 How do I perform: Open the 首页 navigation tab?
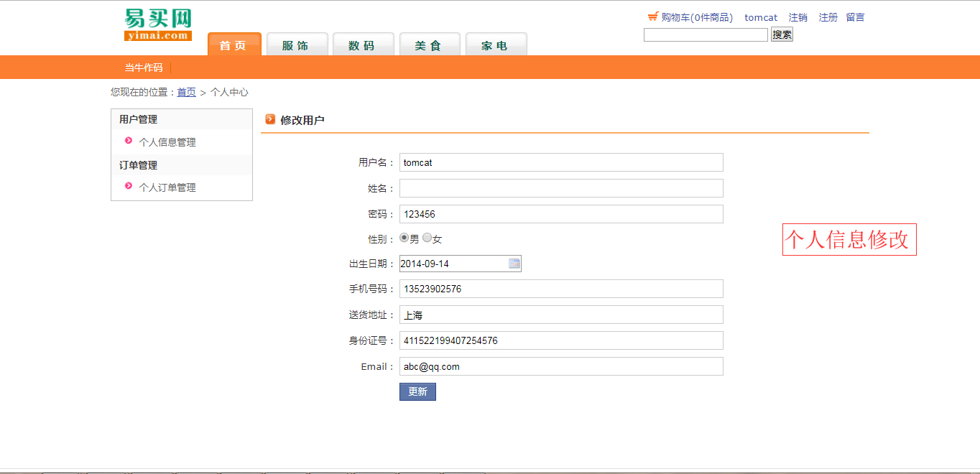coord(234,45)
